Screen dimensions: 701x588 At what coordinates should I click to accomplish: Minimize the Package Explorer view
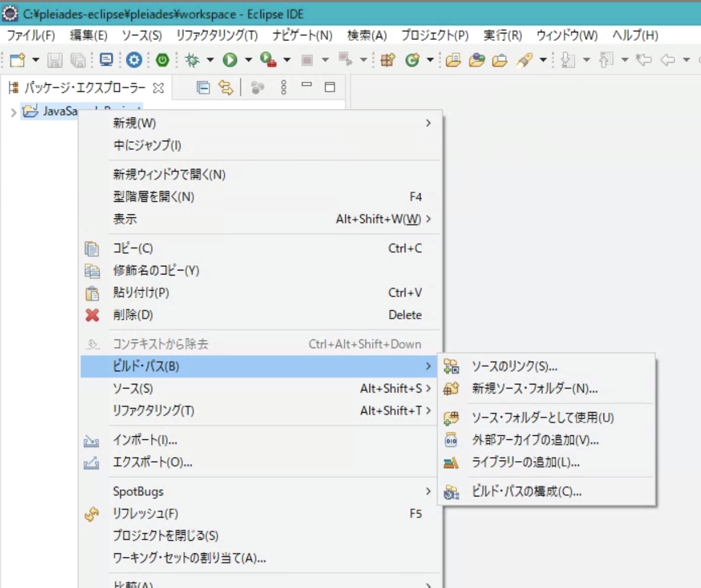click(x=307, y=85)
